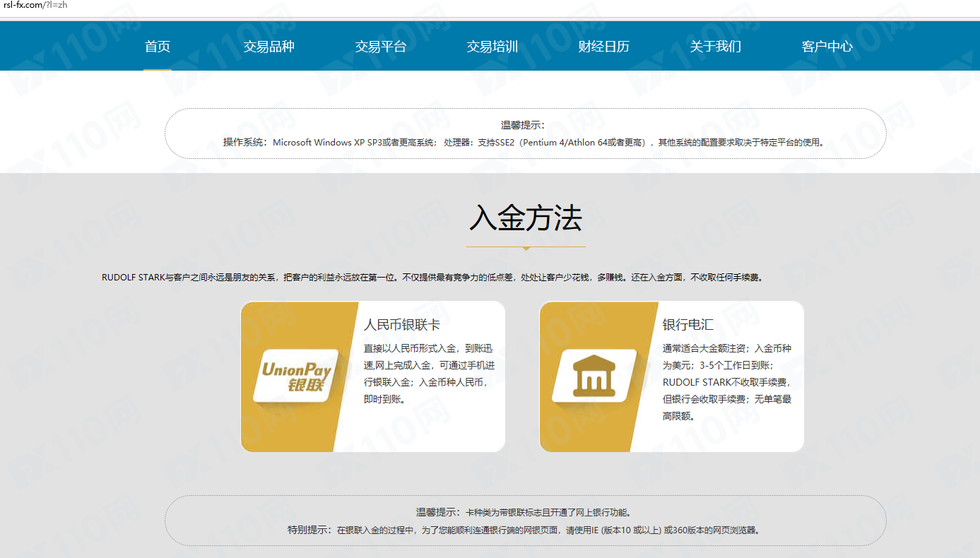
Task: Click the top 温馨提示 label
Action: pos(524,125)
